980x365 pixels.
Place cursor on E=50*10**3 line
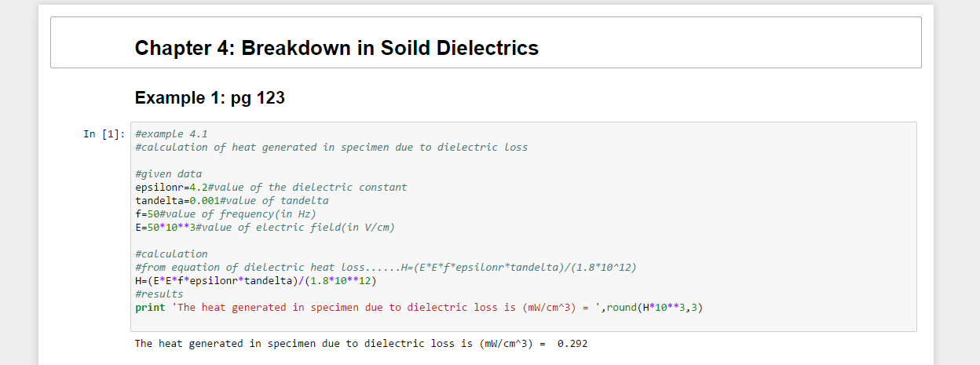click(264, 228)
